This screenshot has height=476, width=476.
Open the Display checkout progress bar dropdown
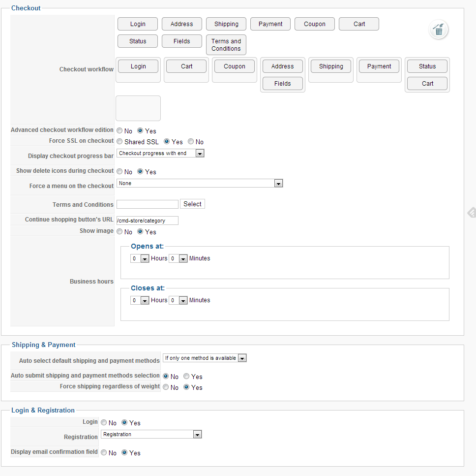point(161,154)
